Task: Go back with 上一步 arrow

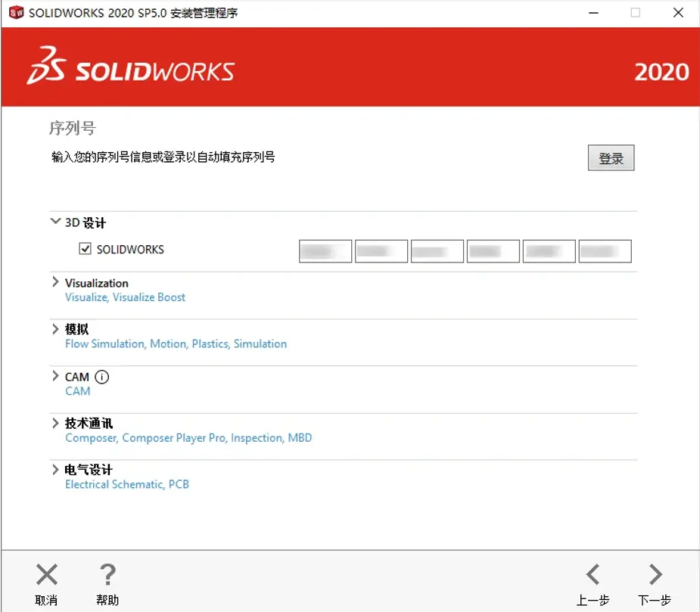Action: coord(593,574)
